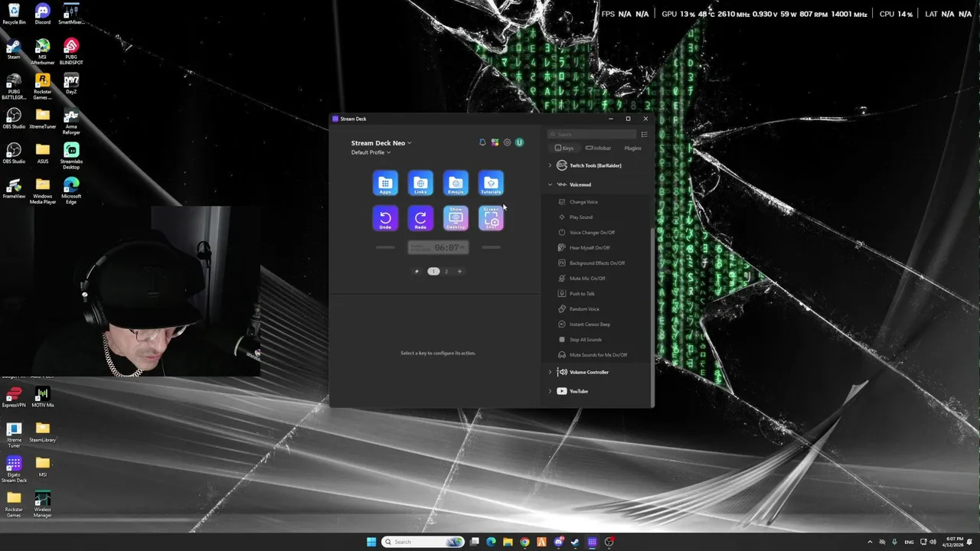Open the DayZ desktop shortcut
This screenshot has height=551, width=980.
tap(71, 84)
